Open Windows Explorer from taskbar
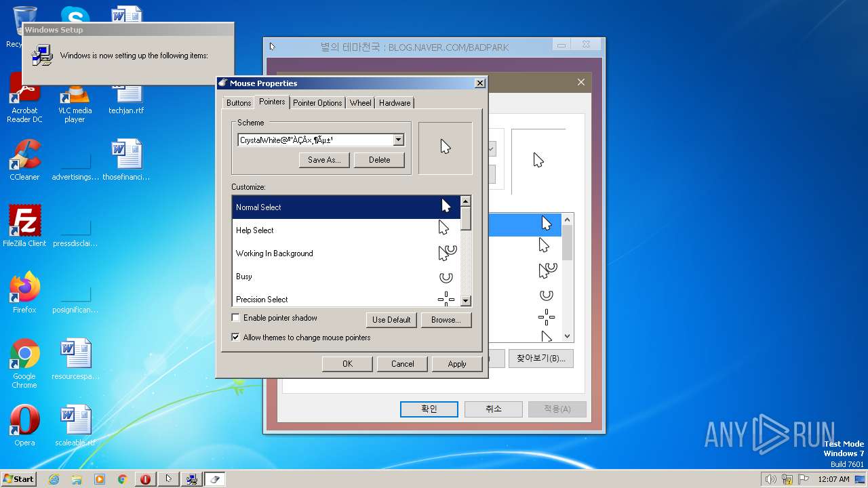Viewport: 868px width, 488px height. (77, 479)
